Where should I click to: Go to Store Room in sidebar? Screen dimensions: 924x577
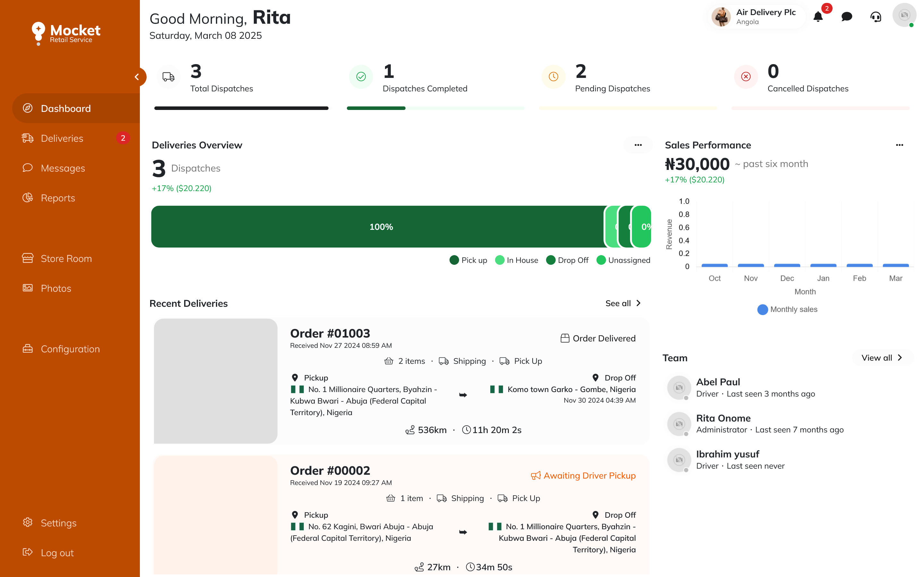pyautogui.click(x=66, y=259)
